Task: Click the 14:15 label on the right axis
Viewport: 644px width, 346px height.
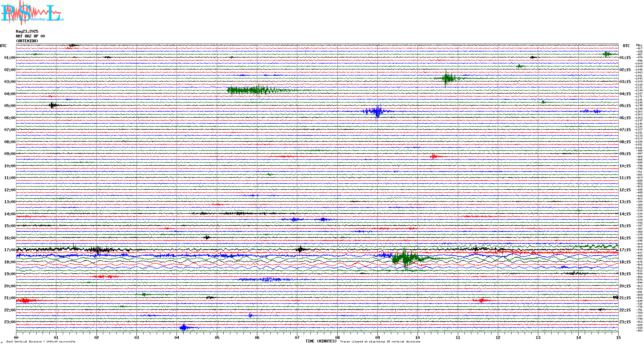Action: point(625,214)
